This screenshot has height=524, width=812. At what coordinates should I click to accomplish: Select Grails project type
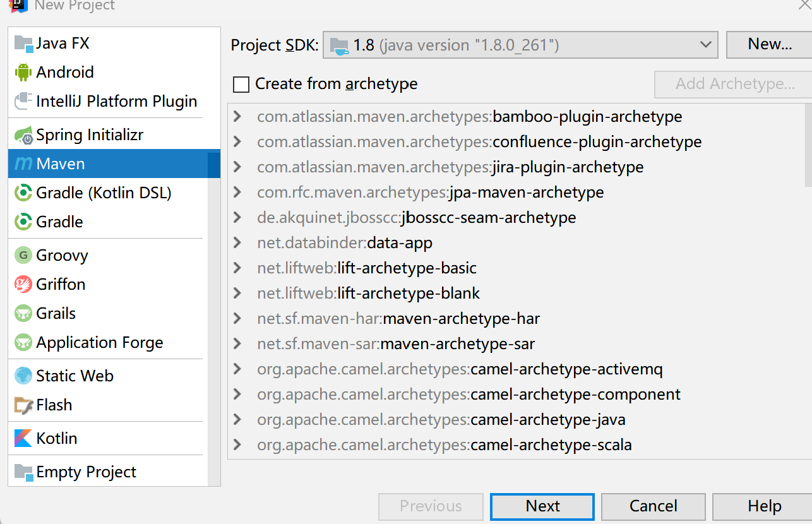coord(107,314)
